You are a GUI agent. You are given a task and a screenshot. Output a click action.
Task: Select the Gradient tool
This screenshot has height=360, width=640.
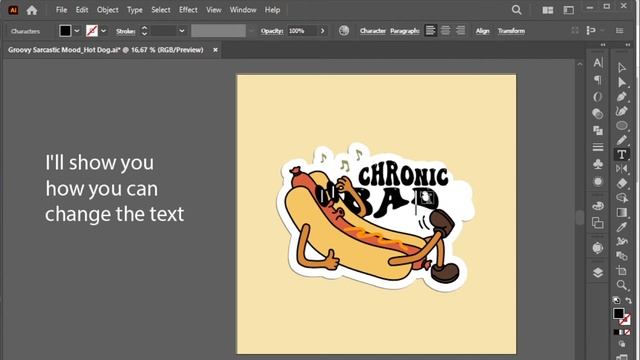622,212
